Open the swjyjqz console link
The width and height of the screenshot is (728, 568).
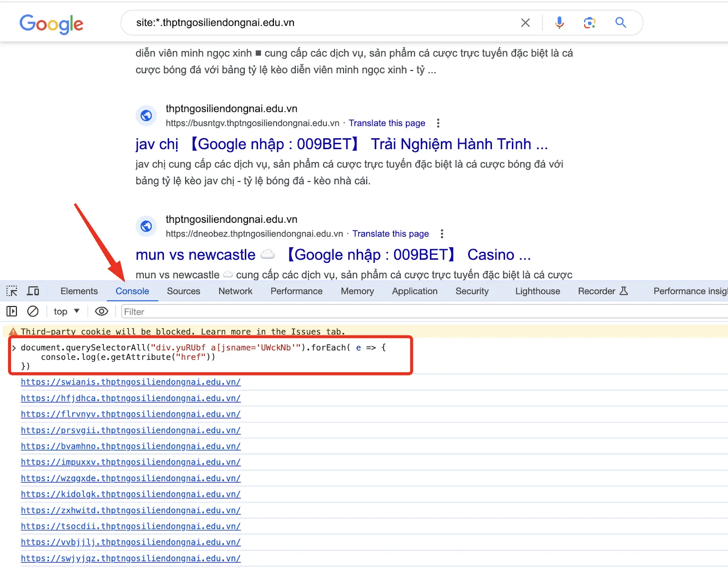131,558
